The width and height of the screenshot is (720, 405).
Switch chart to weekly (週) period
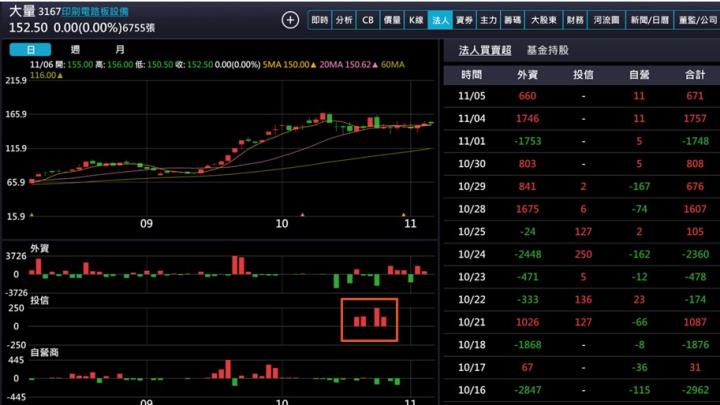(x=75, y=49)
